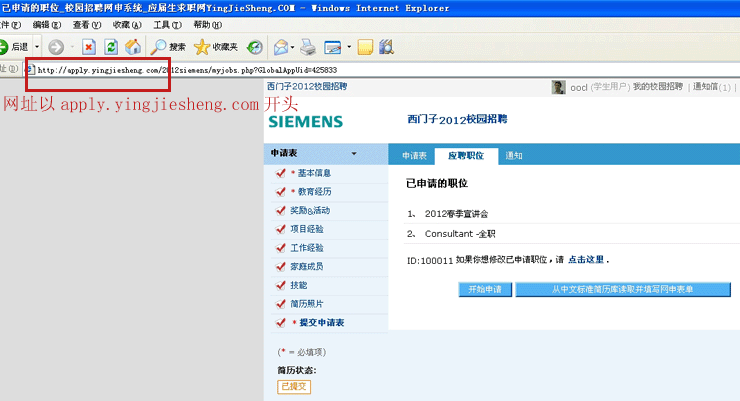The height and width of the screenshot is (401, 740).
Task: Click the green Back arrow button
Action: click(14, 47)
